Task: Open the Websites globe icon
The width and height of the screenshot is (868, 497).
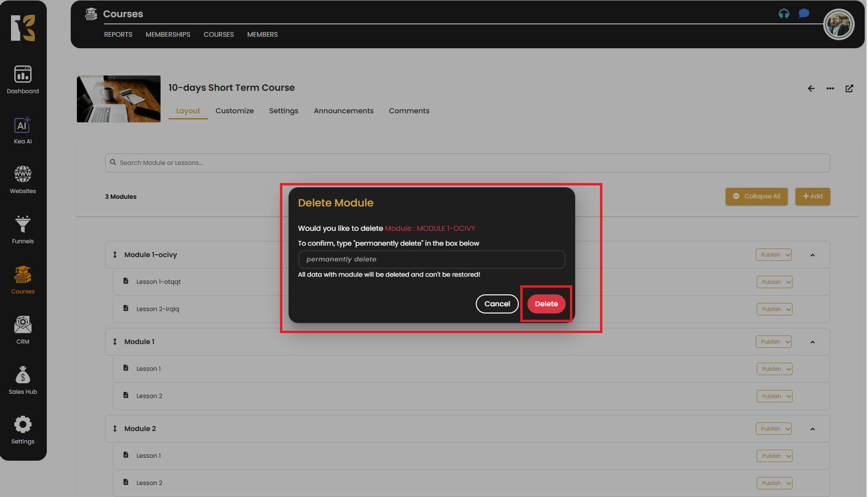Action: pyautogui.click(x=22, y=174)
